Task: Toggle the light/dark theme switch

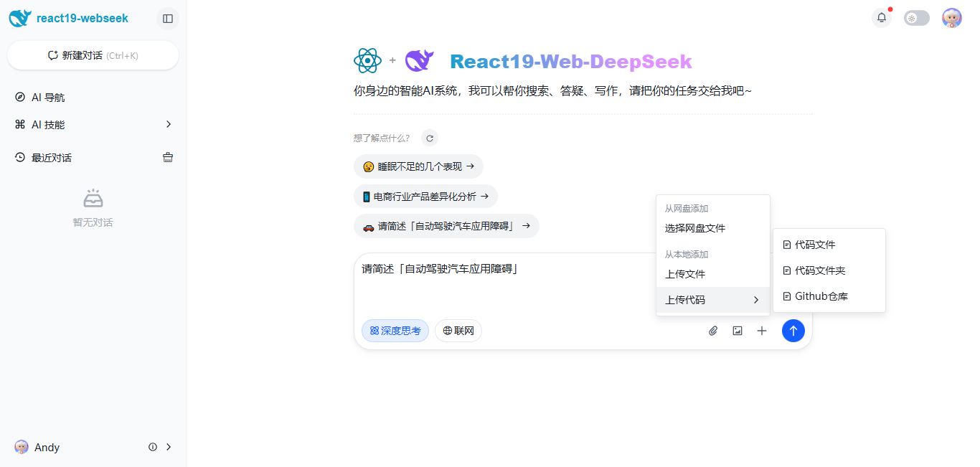Action: pos(917,18)
